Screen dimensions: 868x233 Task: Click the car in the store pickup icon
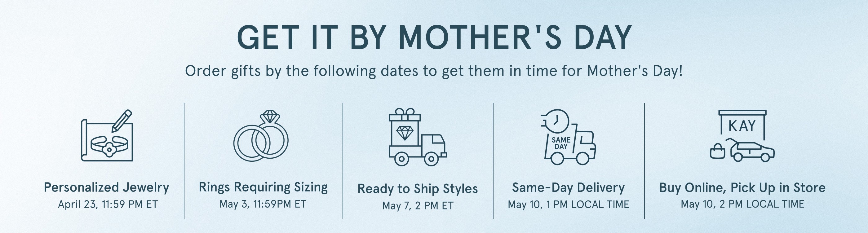(752, 152)
